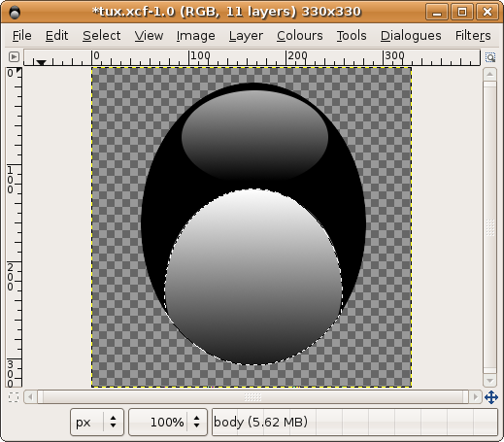Image resolution: width=504 pixels, height=442 pixels.
Task: Close the tux.xcf window
Action: tap(487, 13)
